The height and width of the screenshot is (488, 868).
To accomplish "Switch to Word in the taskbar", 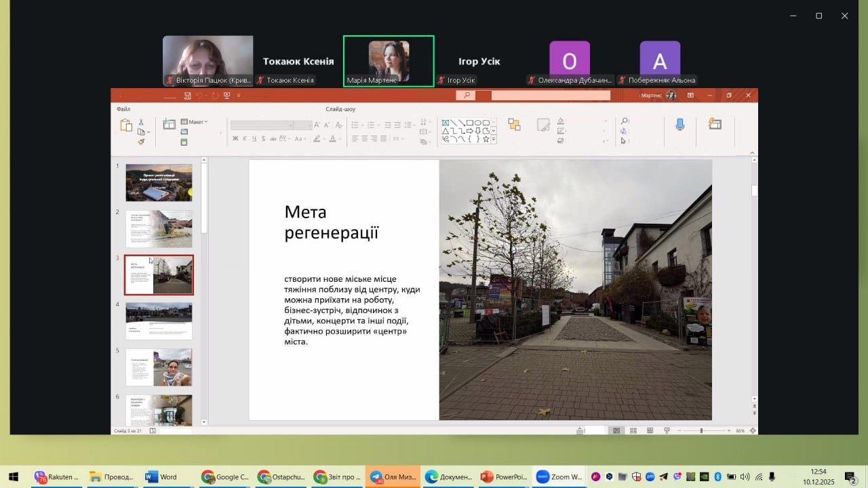I will click(161, 477).
